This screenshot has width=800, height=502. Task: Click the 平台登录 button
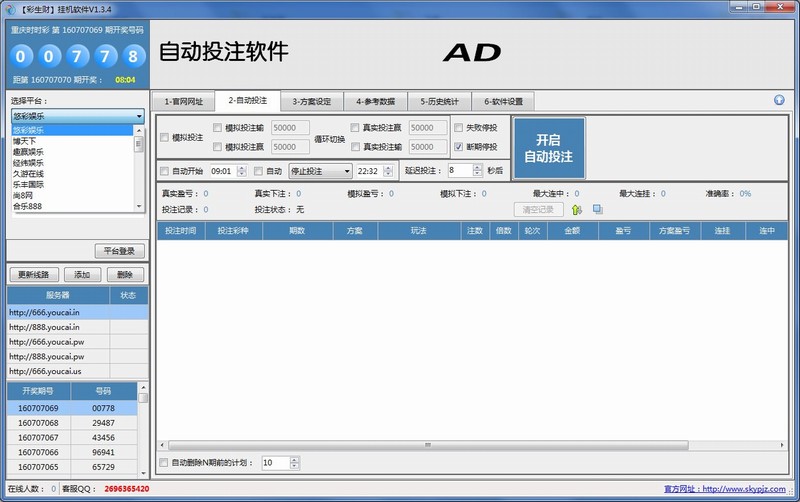(119, 251)
